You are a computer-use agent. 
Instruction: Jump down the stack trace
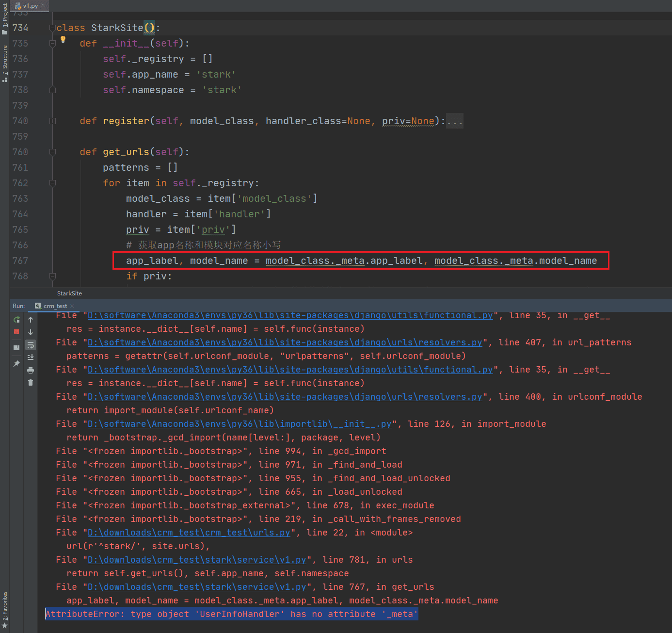click(31, 332)
